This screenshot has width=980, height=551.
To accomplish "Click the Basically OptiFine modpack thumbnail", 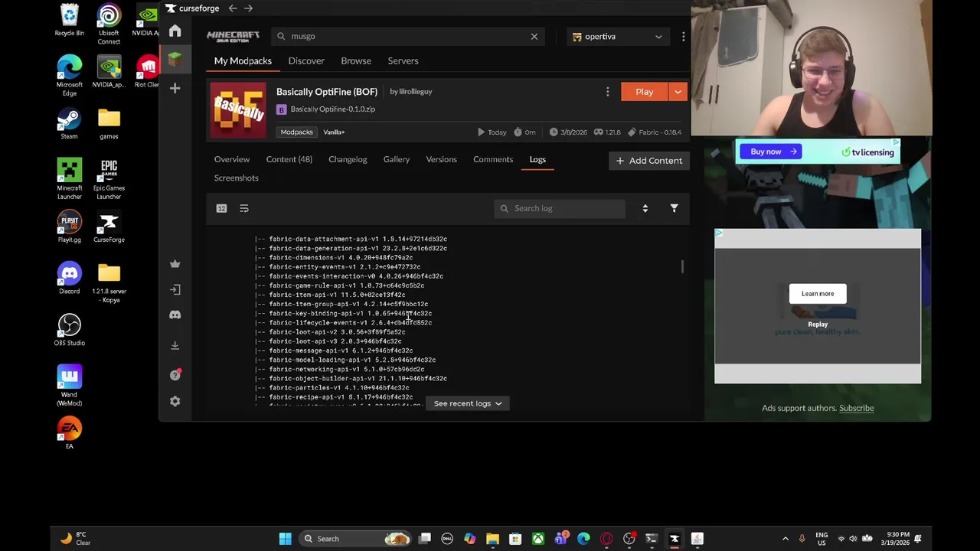I will (x=238, y=109).
